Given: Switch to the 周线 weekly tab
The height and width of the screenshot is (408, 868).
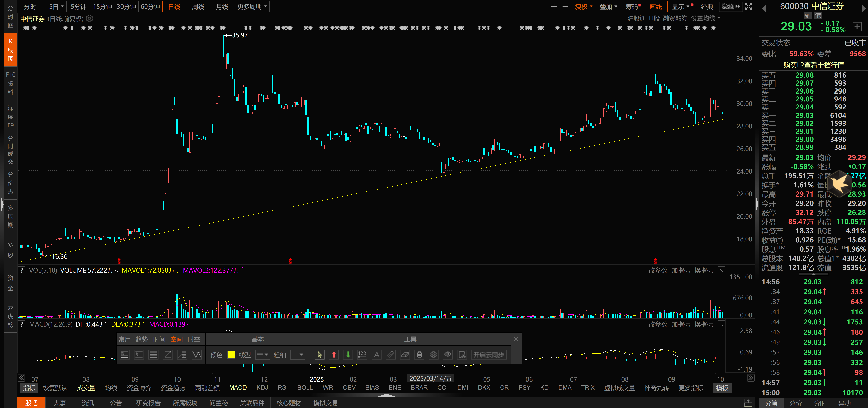Looking at the screenshot, I should (x=198, y=6).
